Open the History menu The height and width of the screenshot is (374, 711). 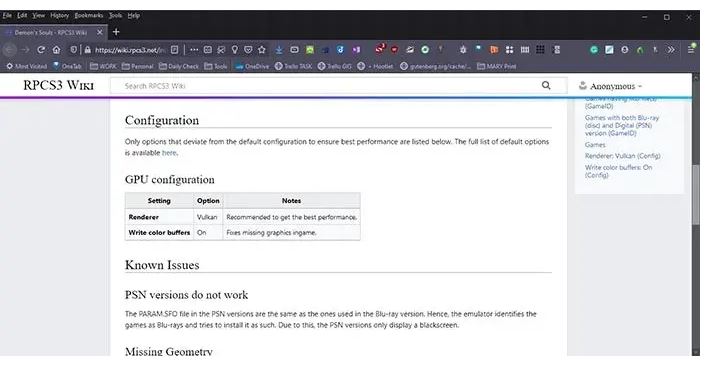pos(59,15)
